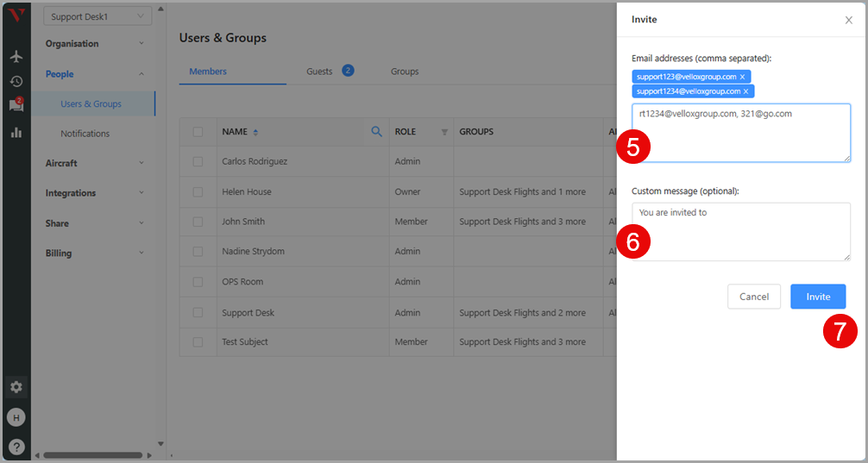Open the Support Desk1 dropdown

(x=97, y=16)
